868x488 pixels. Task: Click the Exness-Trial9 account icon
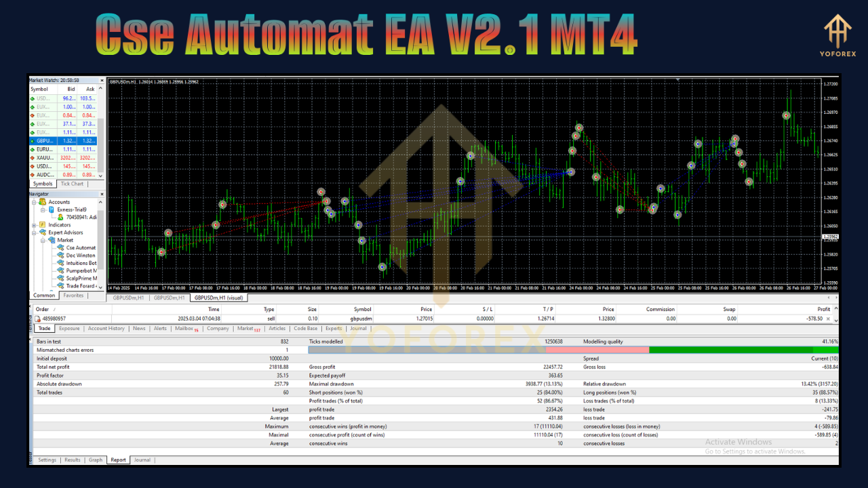click(x=52, y=209)
